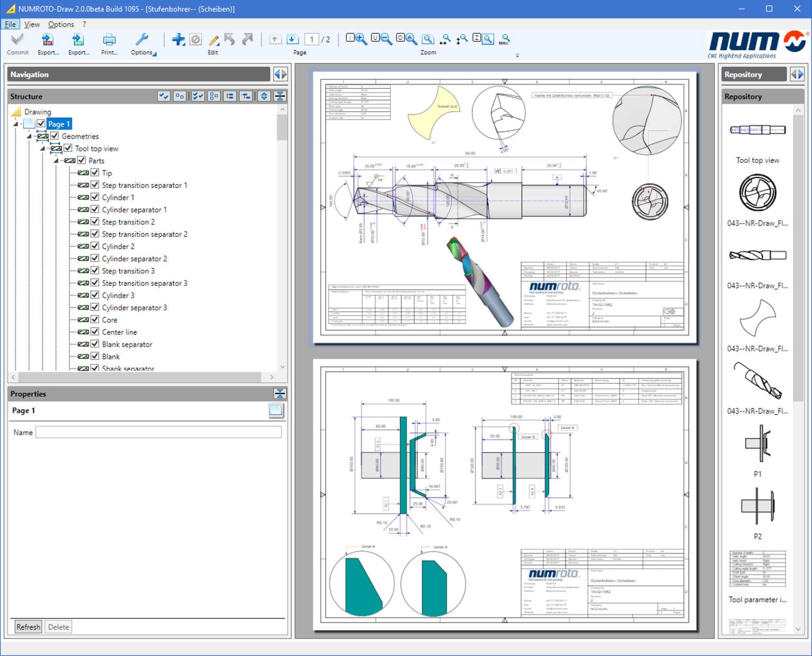Export drawing to PDF
The height and width of the screenshot is (656, 812).
coord(48,40)
